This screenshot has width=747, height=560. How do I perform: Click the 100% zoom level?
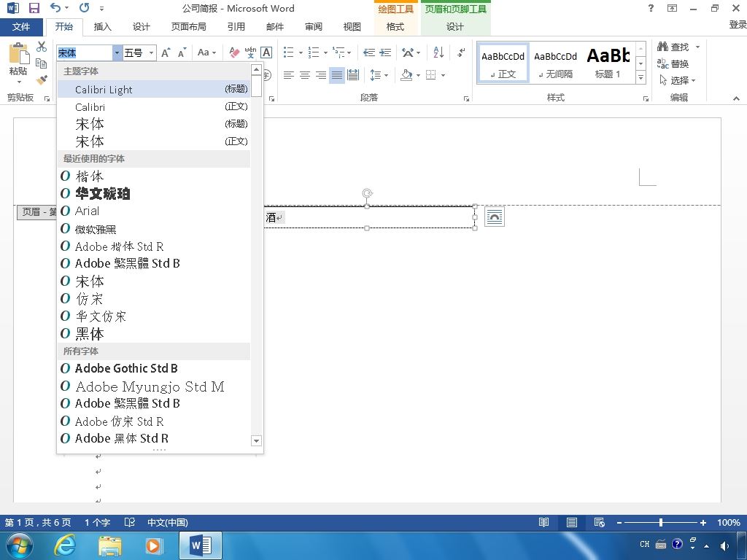(729, 522)
